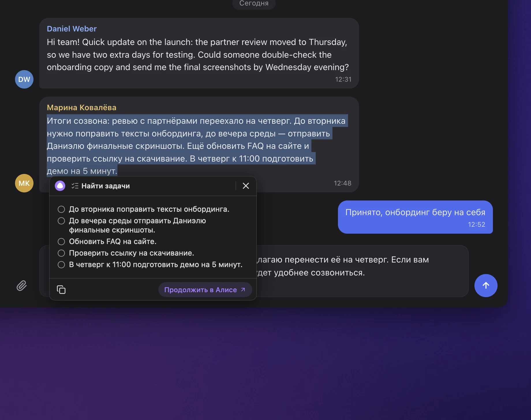The width and height of the screenshot is (531, 420).
Task: Click the message input text field
Action: click(x=362, y=271)
